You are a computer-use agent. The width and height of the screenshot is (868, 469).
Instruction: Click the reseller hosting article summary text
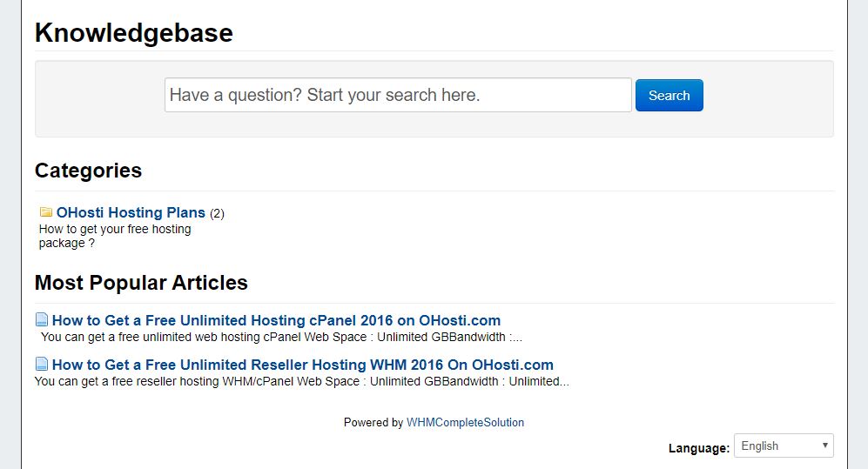click(x=302, y=381)
